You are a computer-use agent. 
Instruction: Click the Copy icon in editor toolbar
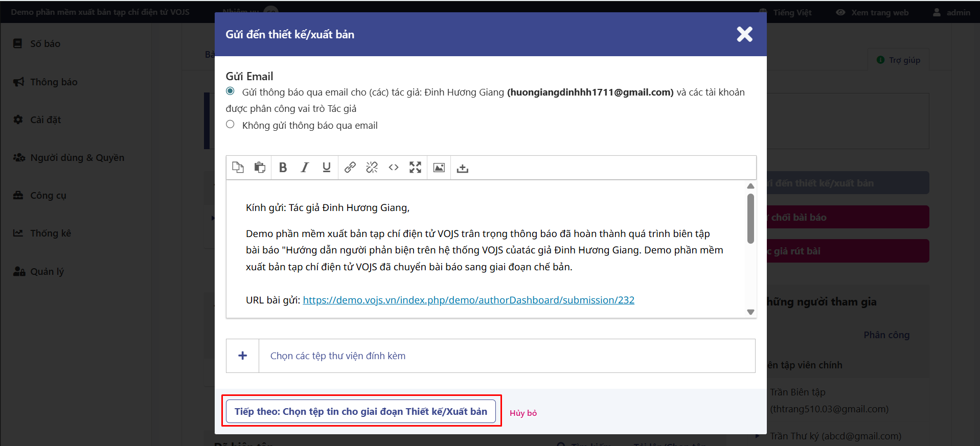(x=238, y=168)
